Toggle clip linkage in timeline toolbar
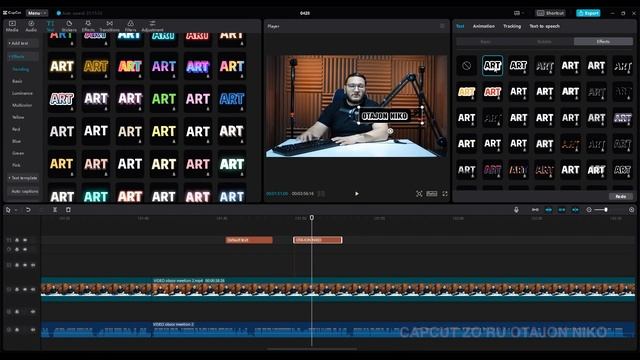Image resolution: width=640 pixels, height=360 pixels. click(562, 210)
